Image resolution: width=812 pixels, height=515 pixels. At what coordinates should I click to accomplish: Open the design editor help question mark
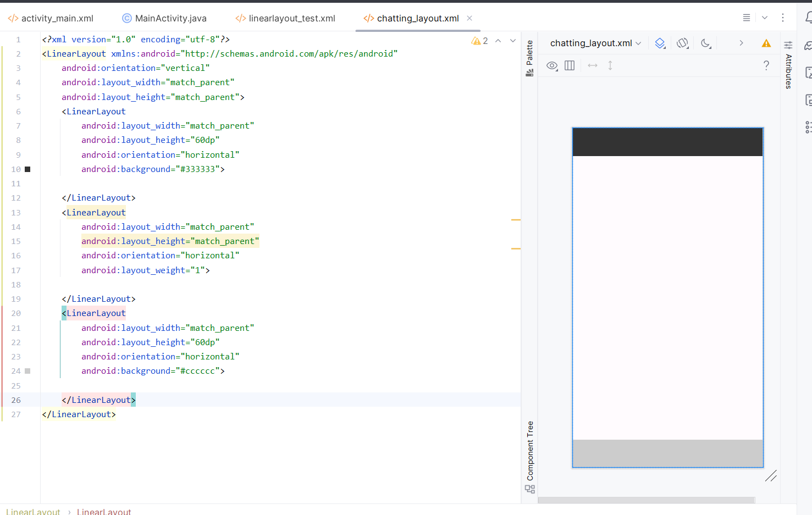point(766,65)
